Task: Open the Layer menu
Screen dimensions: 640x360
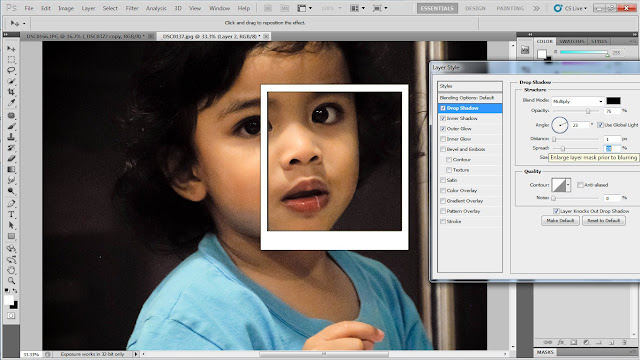Action: pos(88,8)
